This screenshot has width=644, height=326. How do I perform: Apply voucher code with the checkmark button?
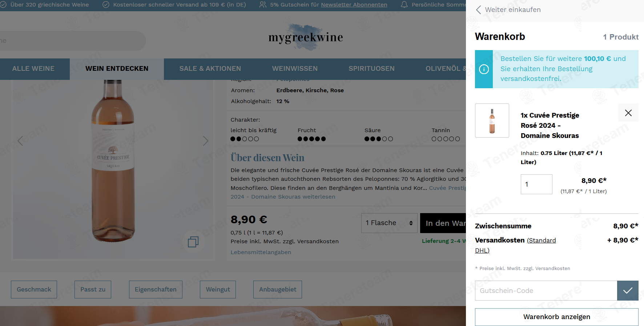[x=628, y=290]
